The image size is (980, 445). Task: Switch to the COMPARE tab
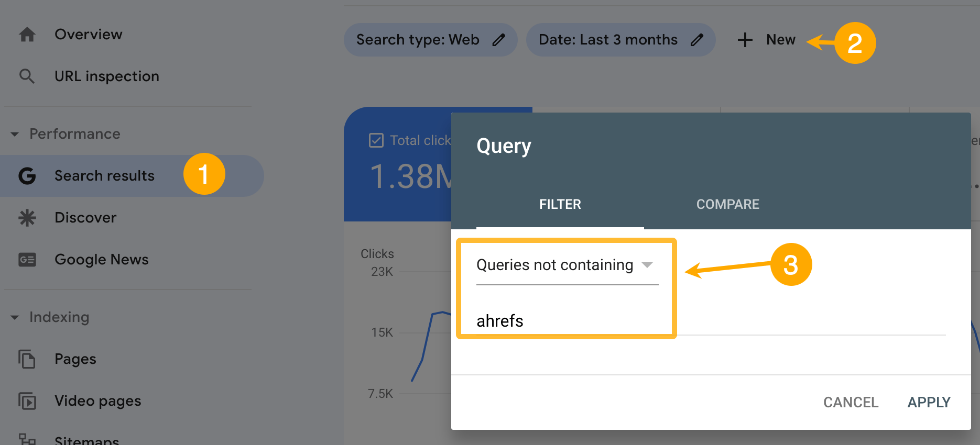pyautogui.click(x=727, y=204)
